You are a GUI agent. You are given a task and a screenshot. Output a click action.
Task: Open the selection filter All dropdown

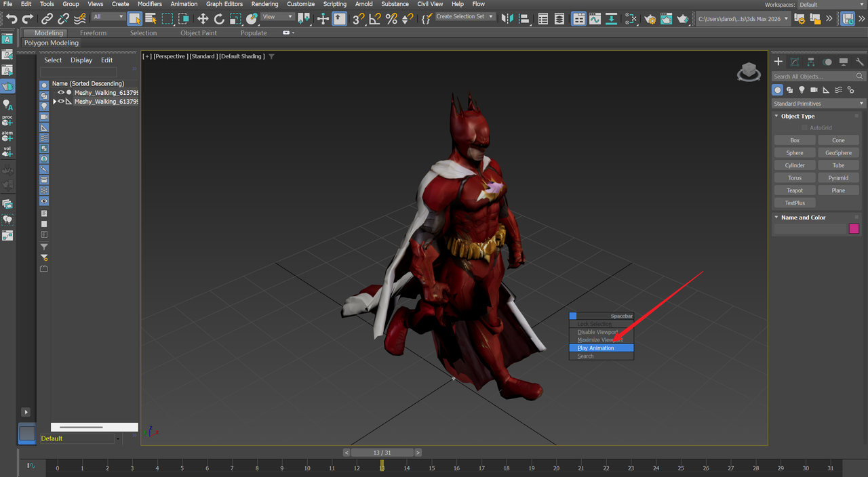tap(108, 17)
